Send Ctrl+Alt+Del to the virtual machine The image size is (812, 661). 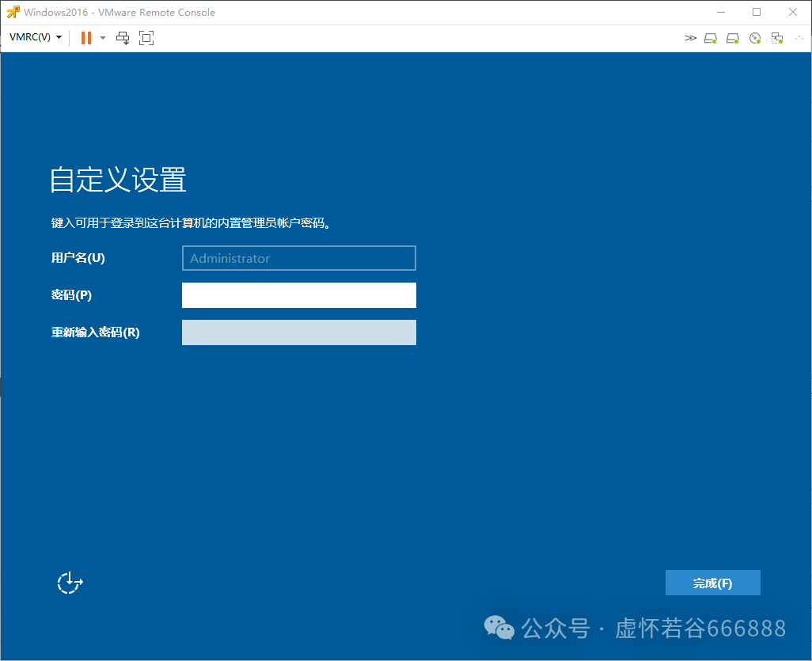123,38
